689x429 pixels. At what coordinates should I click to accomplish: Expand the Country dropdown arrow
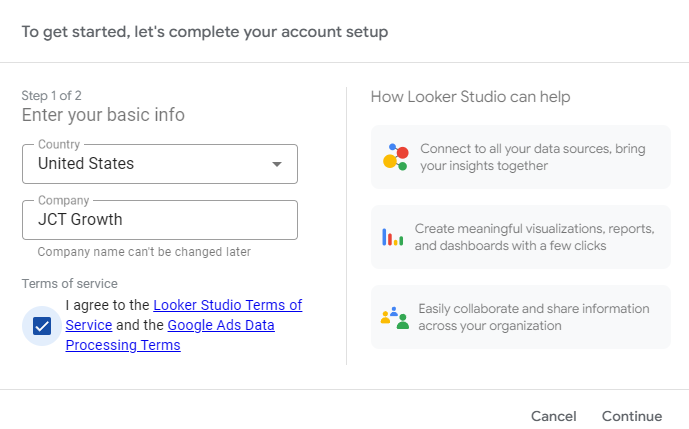point(277,164)
